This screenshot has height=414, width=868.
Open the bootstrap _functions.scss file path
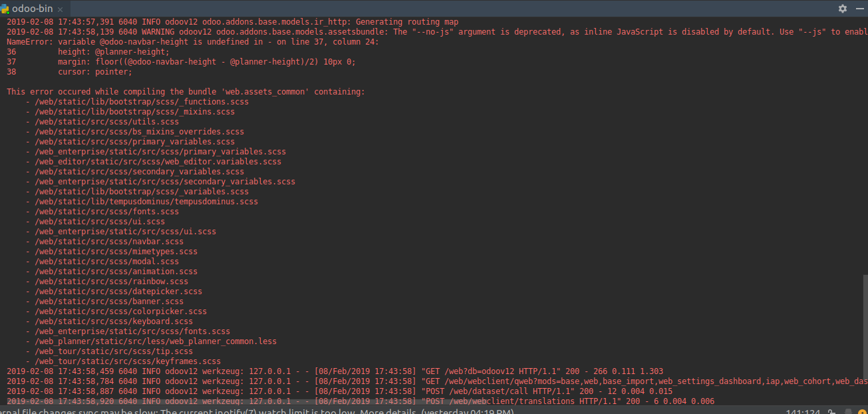(141, 101)
